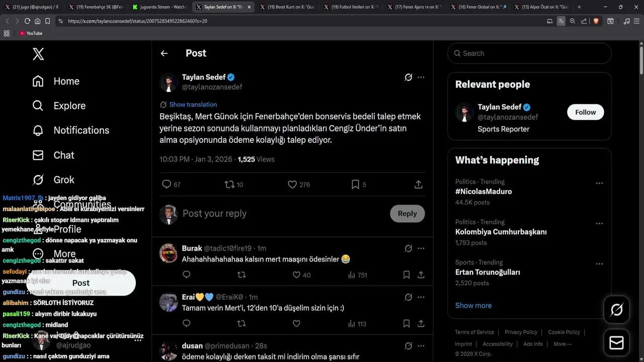Click Show more under What's happening
The image size is (644, 362).
[473, 305]
